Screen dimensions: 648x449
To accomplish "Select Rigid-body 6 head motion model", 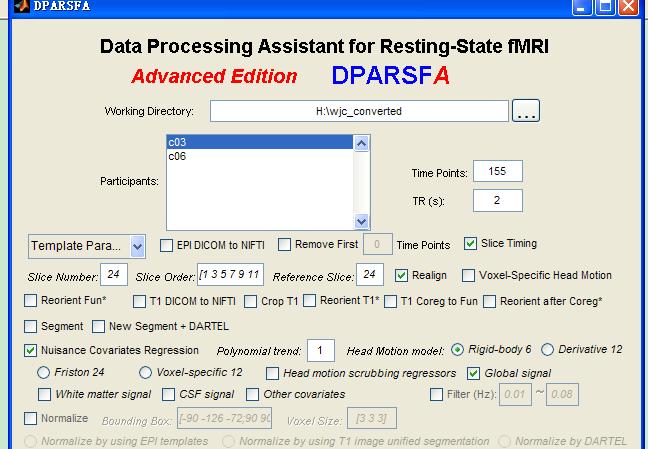I will click(457, 350).
